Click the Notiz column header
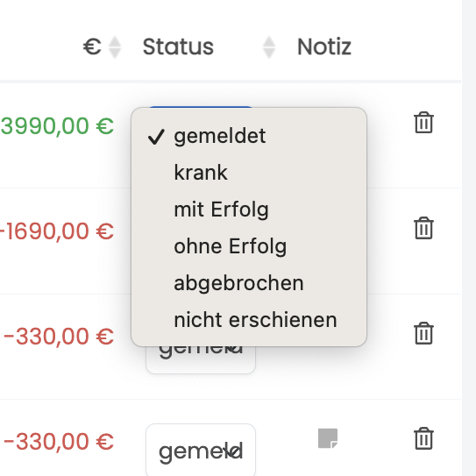This screenshot has height=476, width=476. coord(324,46)
